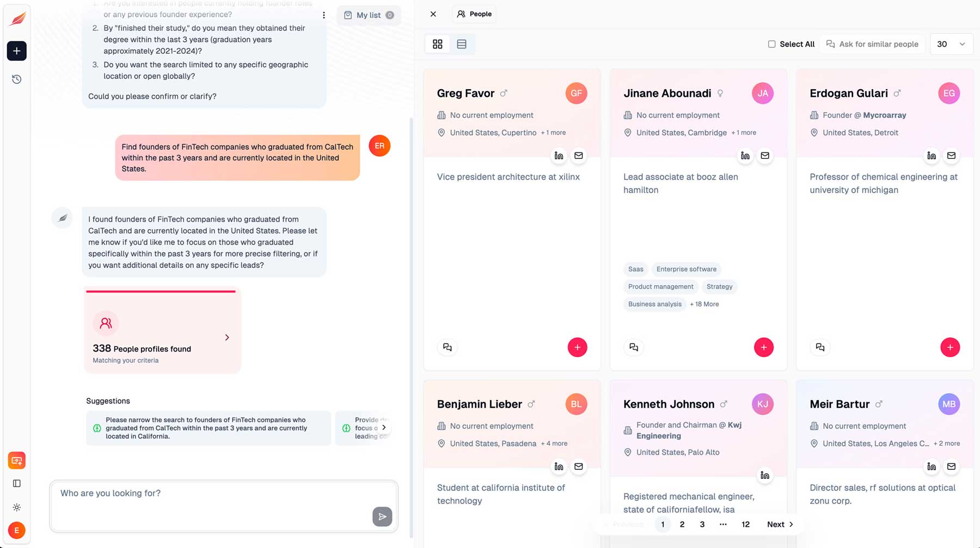Toggle light/dark theme icon
The width and height of the screenshot is (980, 548).
[x=17, y=507]
